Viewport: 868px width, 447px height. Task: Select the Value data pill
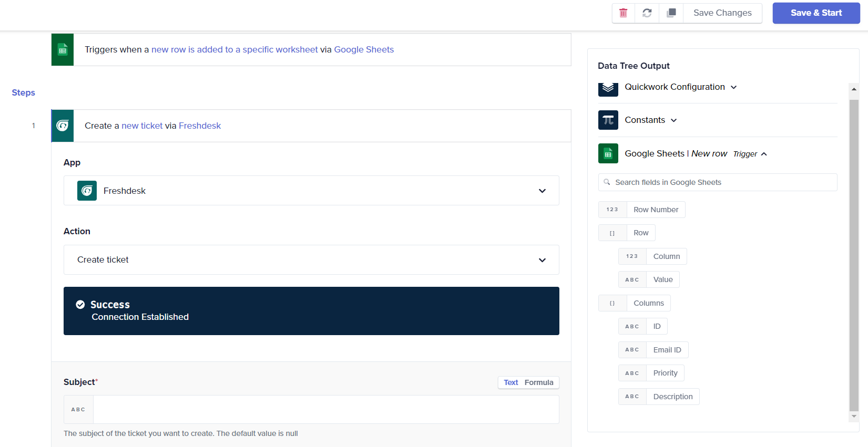coord(663,279)
